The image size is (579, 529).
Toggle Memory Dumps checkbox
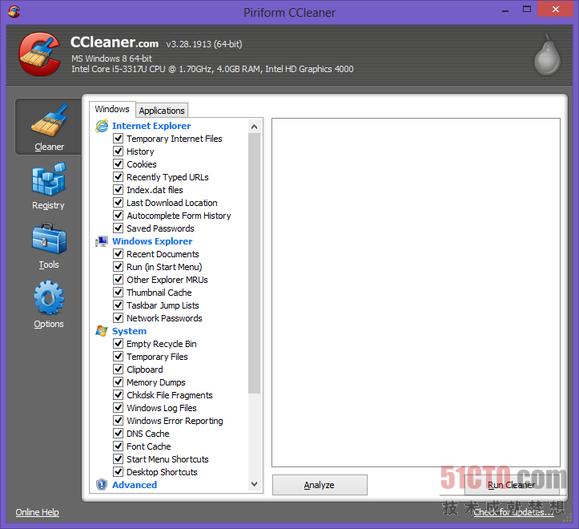click(x=118, y=382)
